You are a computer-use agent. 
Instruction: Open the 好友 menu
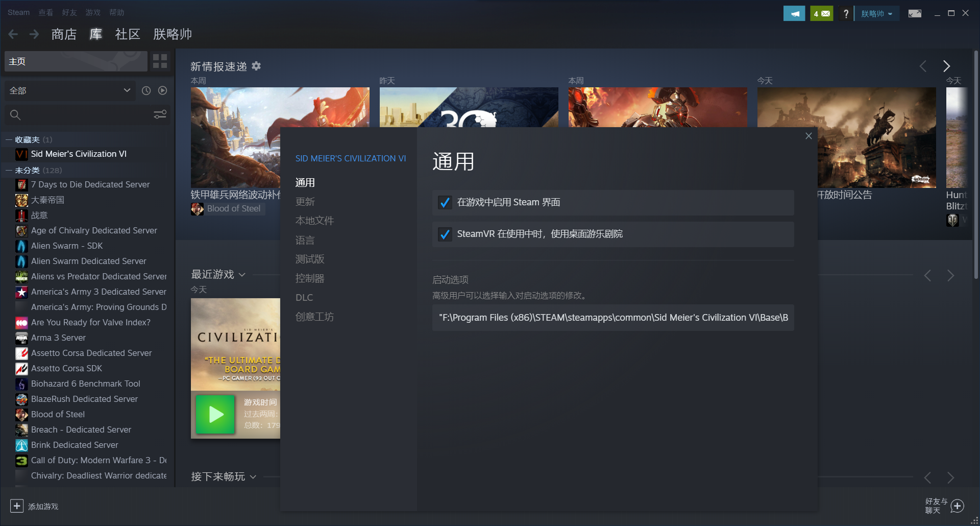[x=69, y=12]
